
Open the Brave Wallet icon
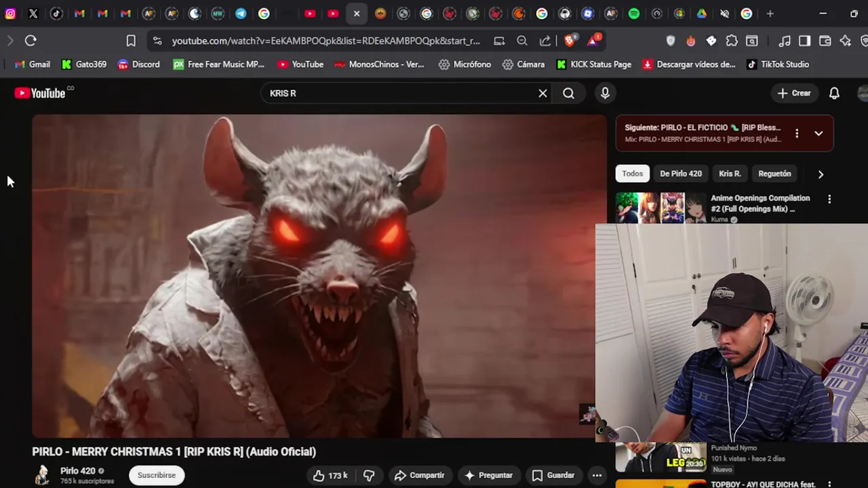click(825, 41)
